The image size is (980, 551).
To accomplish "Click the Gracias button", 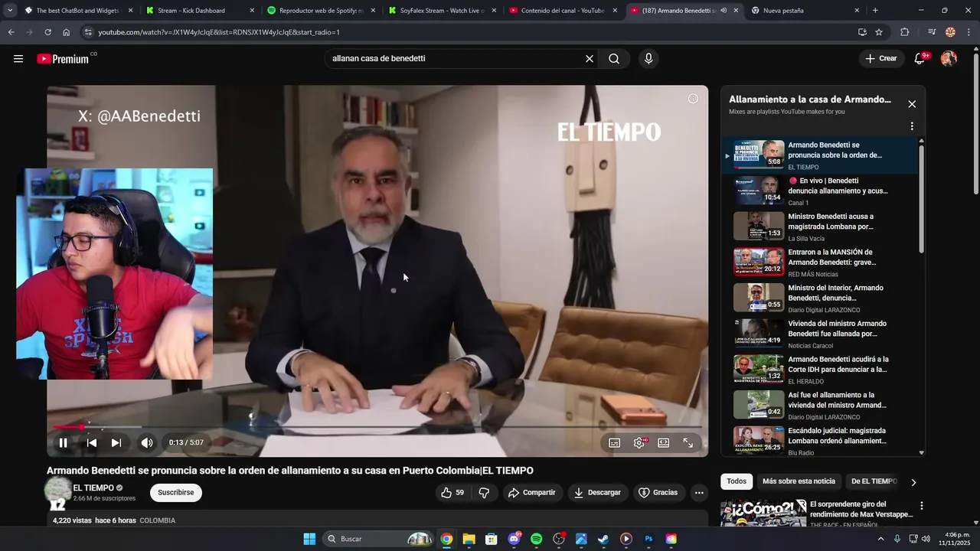I will (658, 493).
